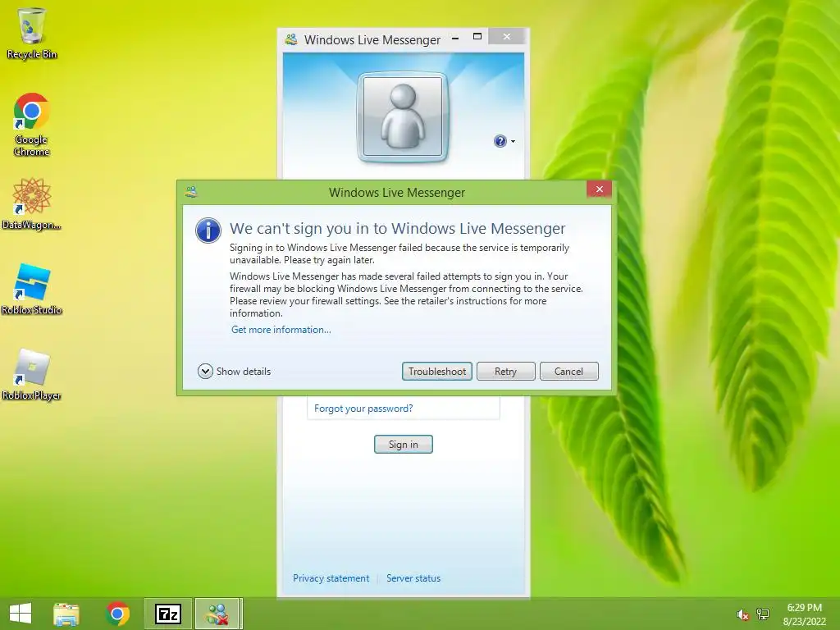Open the Recycle Bin desktop icon
The image size is (840, 630).
(32, 33)
